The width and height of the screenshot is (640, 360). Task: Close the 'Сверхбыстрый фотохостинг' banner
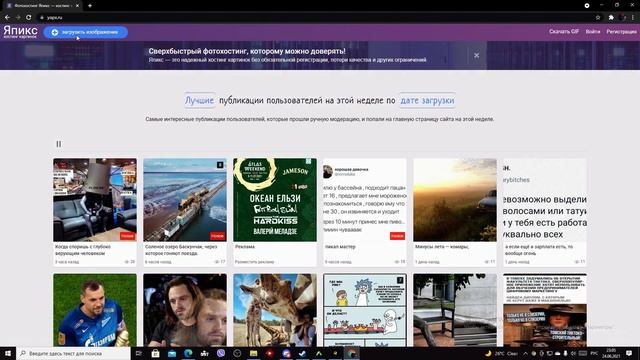tap(476, 56)
